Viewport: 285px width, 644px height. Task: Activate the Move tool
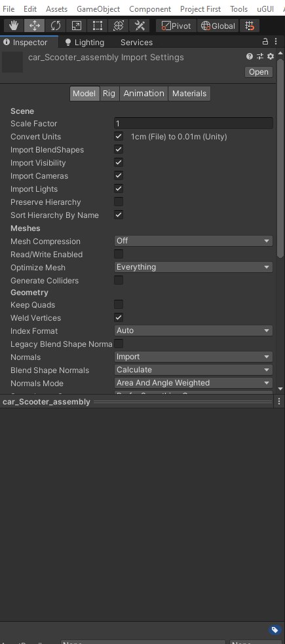pyautogui.click(x=35, y=26)
